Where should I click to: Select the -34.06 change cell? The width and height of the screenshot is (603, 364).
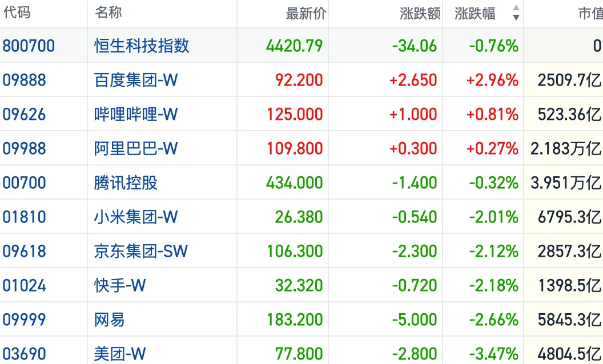click(x=415, y=46)
